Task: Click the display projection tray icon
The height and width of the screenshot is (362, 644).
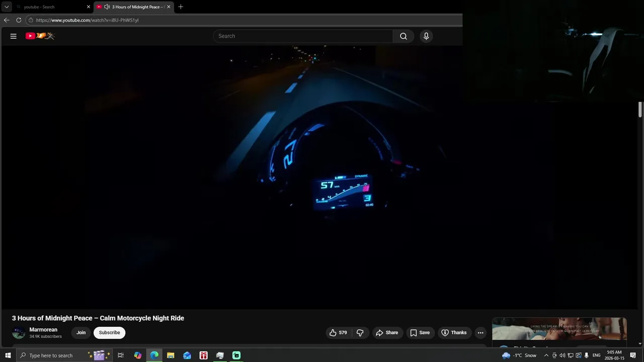Action: [579, 355]
